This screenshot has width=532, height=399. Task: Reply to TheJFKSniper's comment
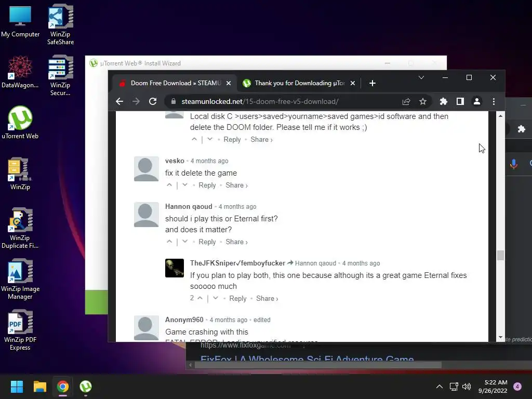click(238, 299)
